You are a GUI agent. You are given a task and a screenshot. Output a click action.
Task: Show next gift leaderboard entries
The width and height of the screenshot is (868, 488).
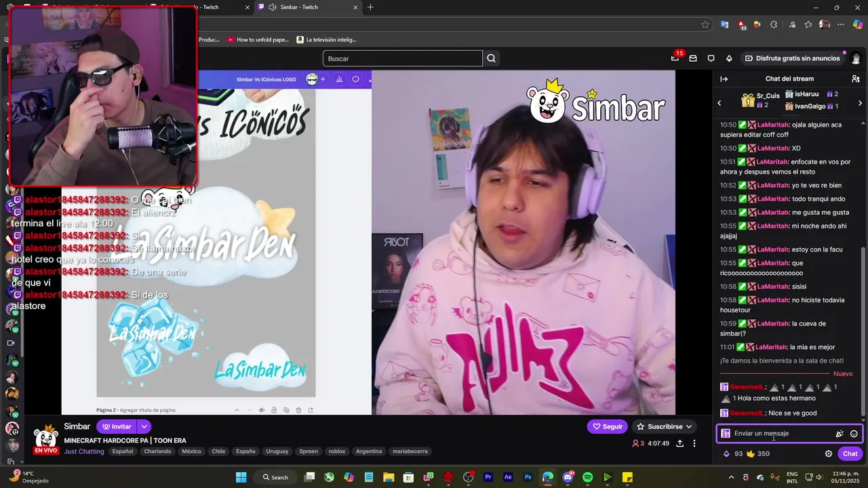point(860,103)
